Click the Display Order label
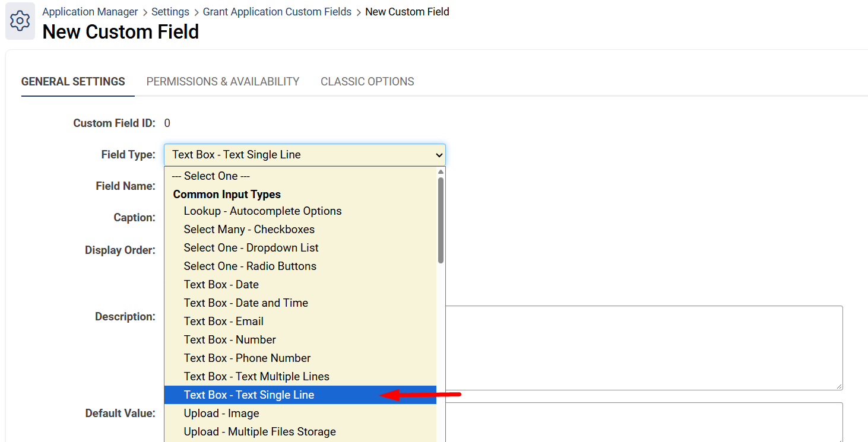The width and height of the screenshot is (868, 442). point(120,250)
